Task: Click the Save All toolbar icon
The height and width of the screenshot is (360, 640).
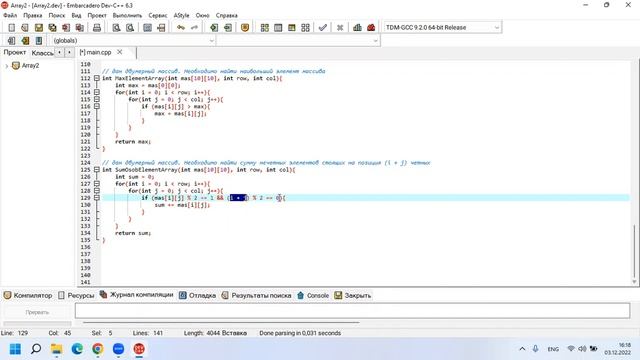Action: point(52,28)
